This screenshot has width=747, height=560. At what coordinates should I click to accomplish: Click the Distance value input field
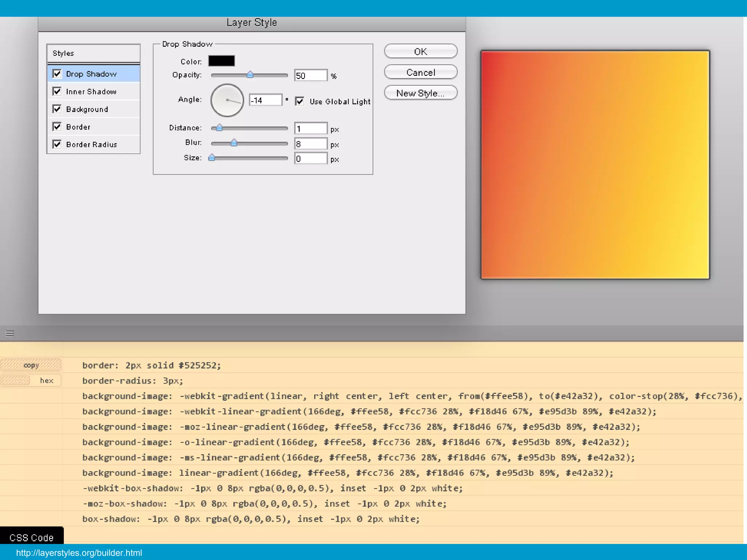(310, 129)
